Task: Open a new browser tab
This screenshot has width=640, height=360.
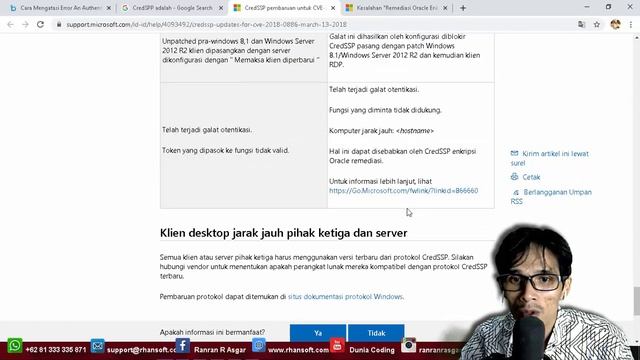Action: coord(463,8)
